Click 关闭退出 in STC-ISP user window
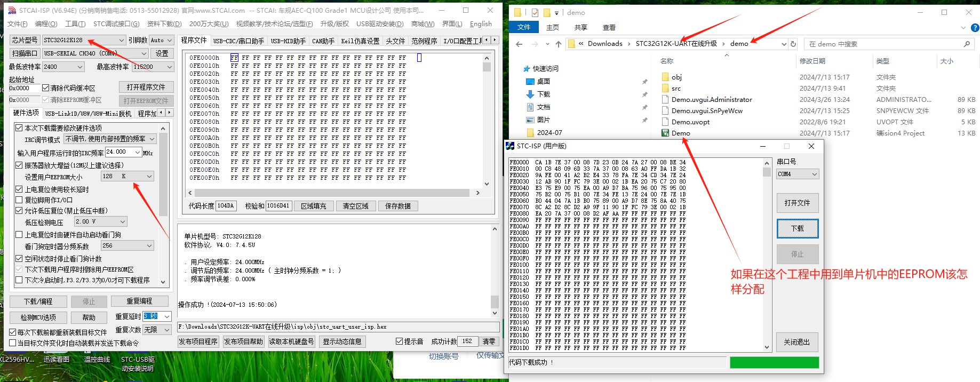Viewport: 980px width, 382px height. 797,342
